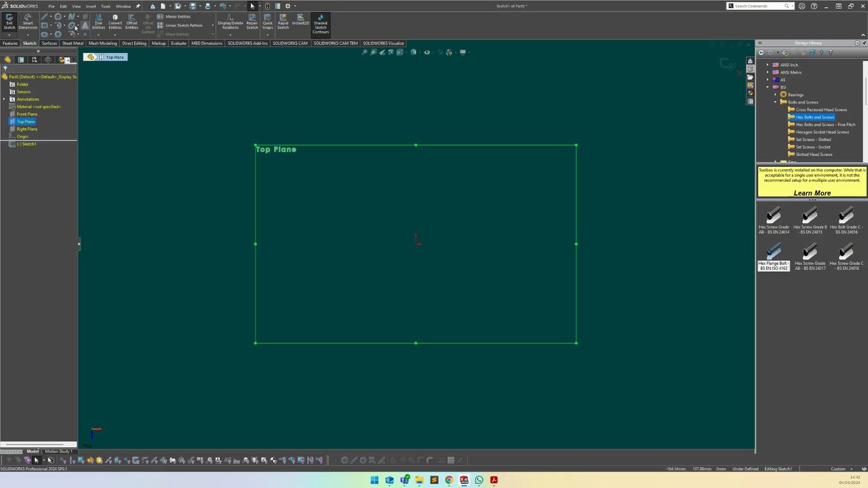868x488 pixels.
Task: Click the Design Library back arrow
Action: tap(761, 52)
